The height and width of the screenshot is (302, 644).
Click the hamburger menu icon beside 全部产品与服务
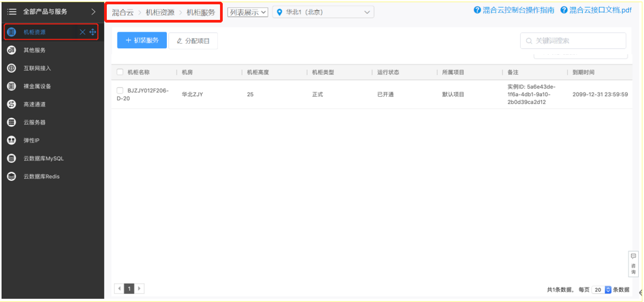tap(12, 11)
